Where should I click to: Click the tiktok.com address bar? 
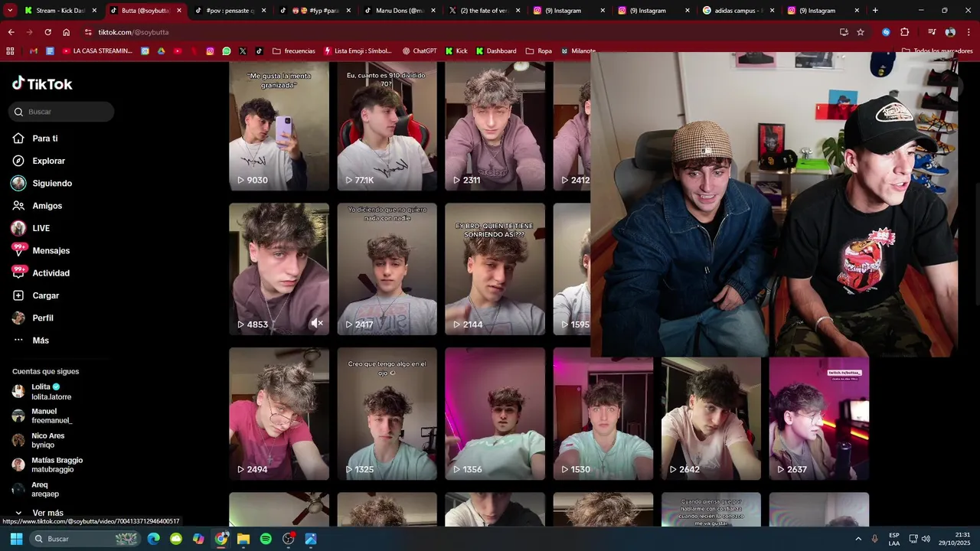(459, 32)
